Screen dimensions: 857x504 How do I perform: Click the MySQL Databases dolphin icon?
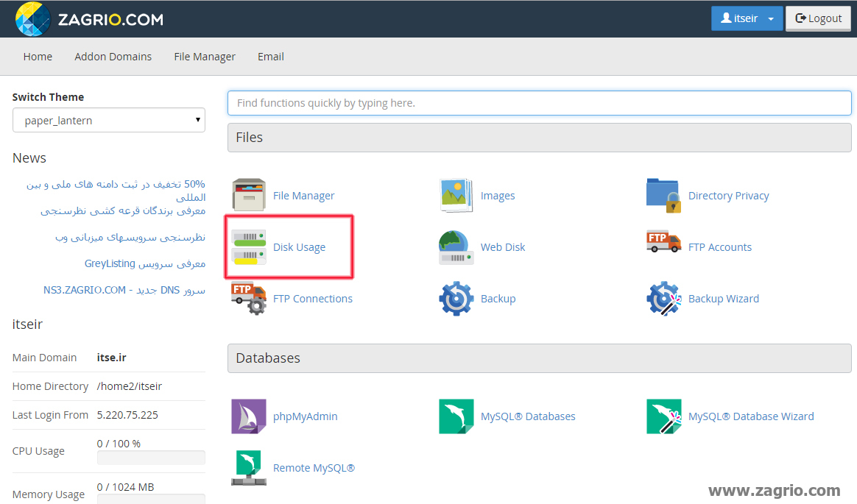(456, 416)
